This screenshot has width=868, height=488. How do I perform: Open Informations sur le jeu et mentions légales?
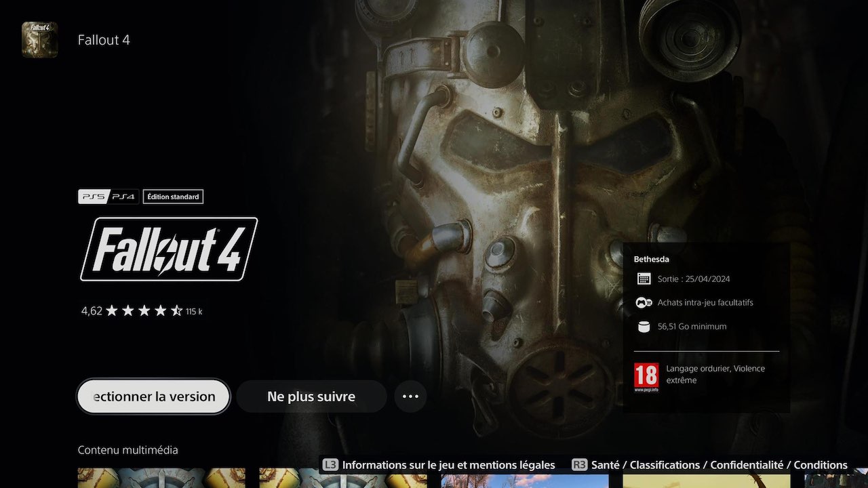tap(448, 465)
